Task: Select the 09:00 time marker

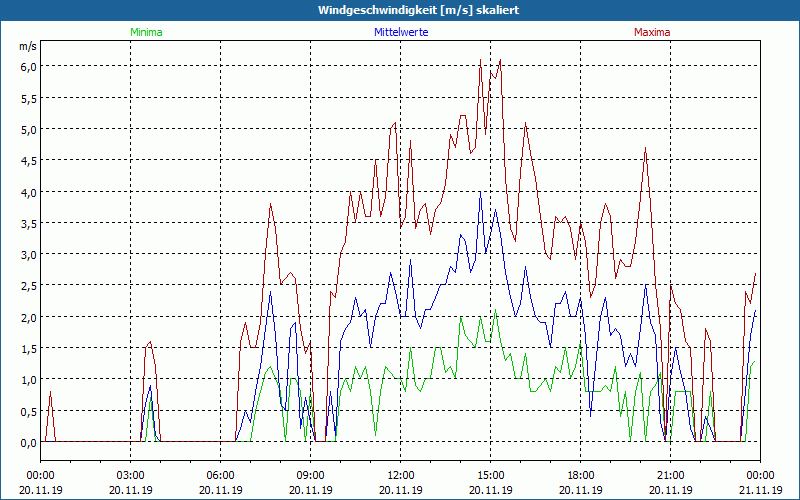Action: 311,475
